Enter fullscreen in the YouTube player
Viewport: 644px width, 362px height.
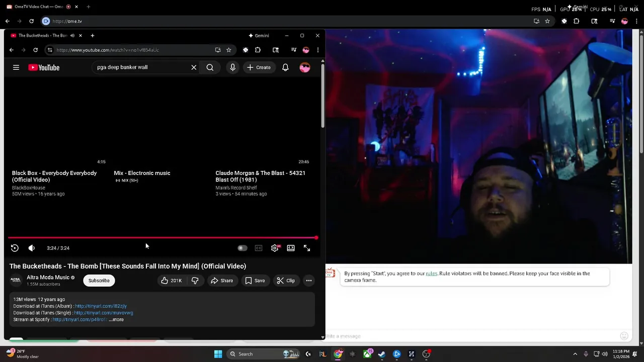pyautogui.click(x=307, y=248)
